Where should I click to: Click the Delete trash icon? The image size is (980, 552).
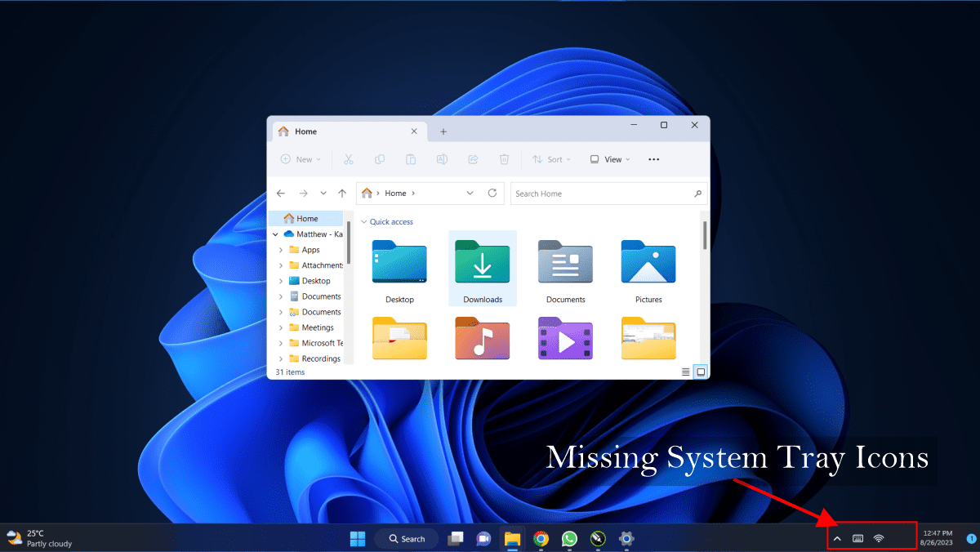click(x=504, y=159)
